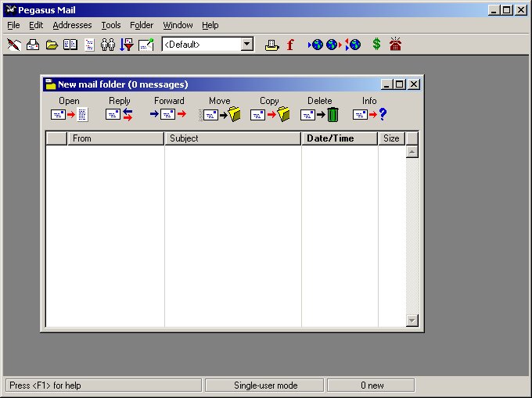The height and width of the screenshot is (398, 532).
Task: Open the Addresses menu
Action: click(x=72, y=26)
